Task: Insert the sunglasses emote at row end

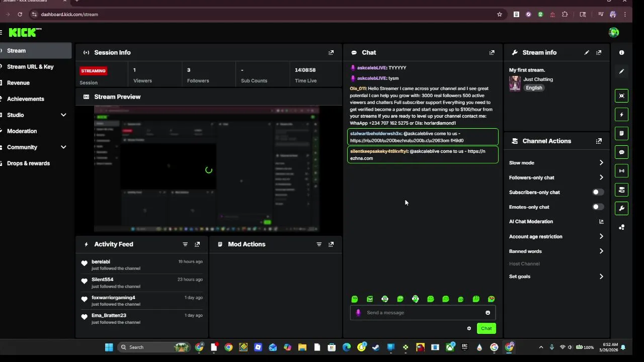Action: pyautogui.click(x=491, y=299)
